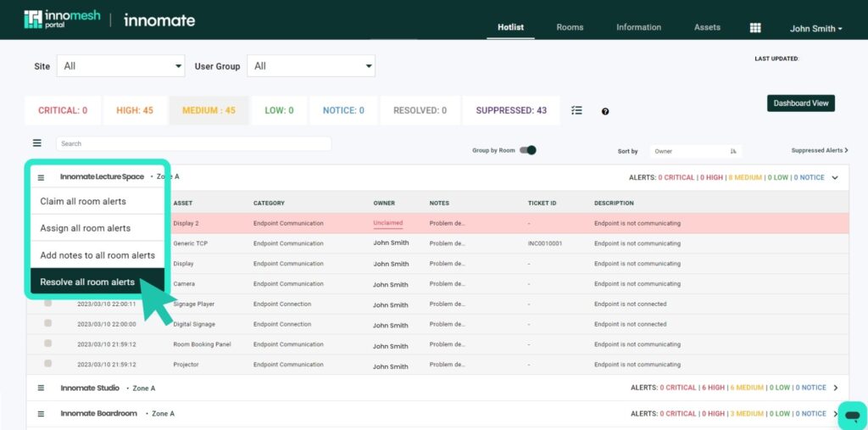
Task: Click the Projector asset cell
Action: (x=186, y=365)
